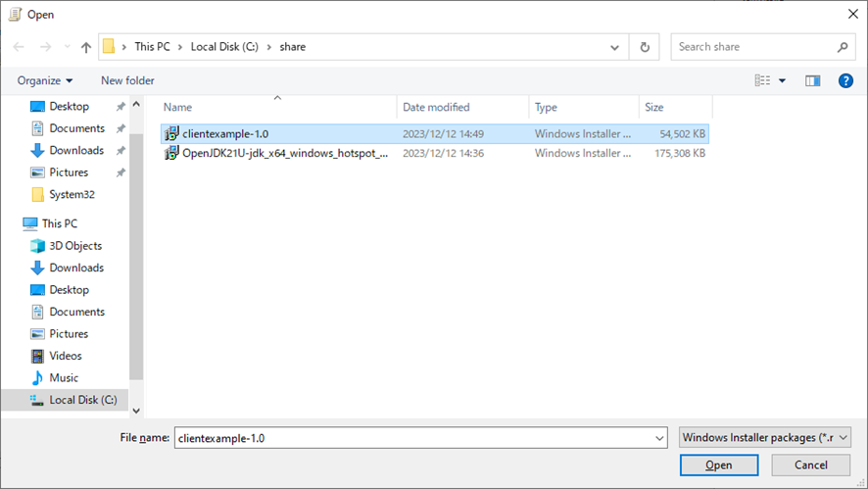Open the Organize menu

click(45, 81)
